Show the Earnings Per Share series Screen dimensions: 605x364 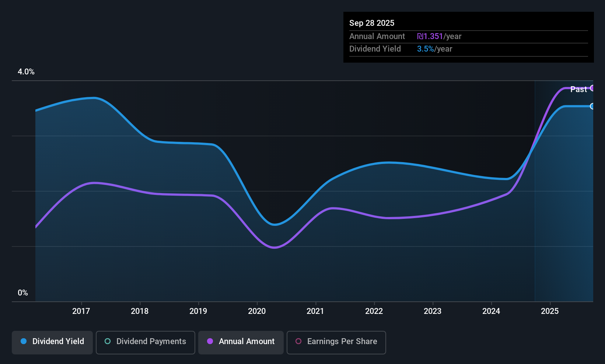click(336, 342)
